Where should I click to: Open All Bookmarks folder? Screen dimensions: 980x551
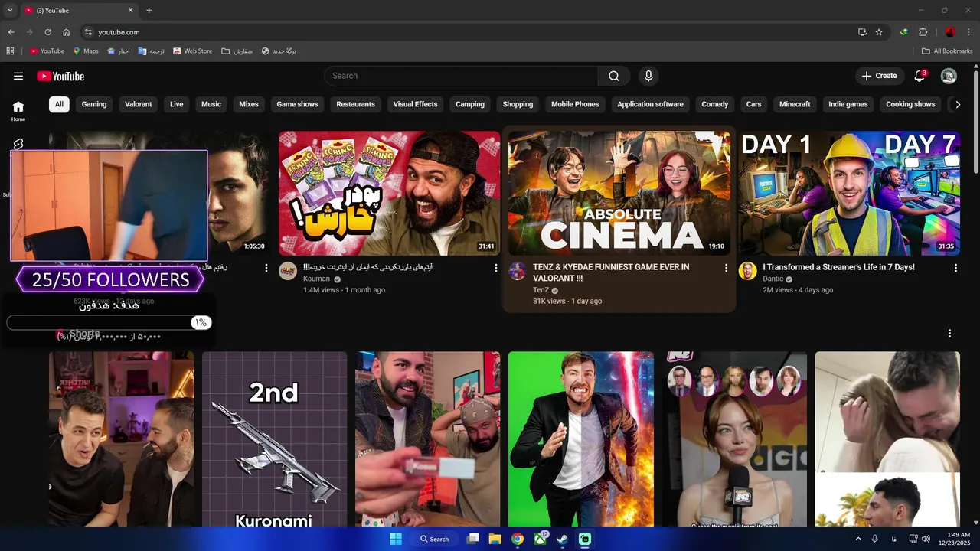947,51
